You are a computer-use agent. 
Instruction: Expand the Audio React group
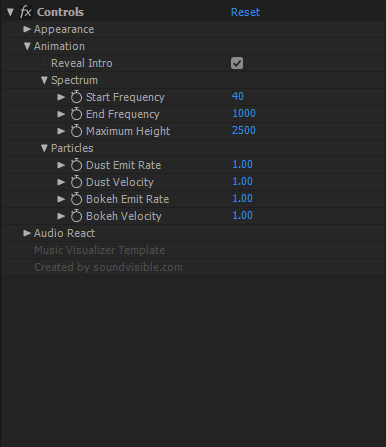click(27, 233)
